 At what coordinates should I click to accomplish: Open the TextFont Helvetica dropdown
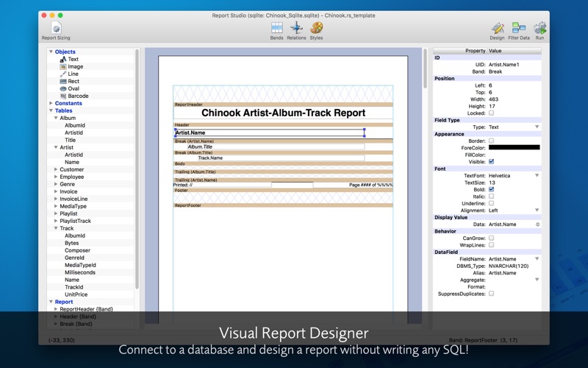pos(537,175)
